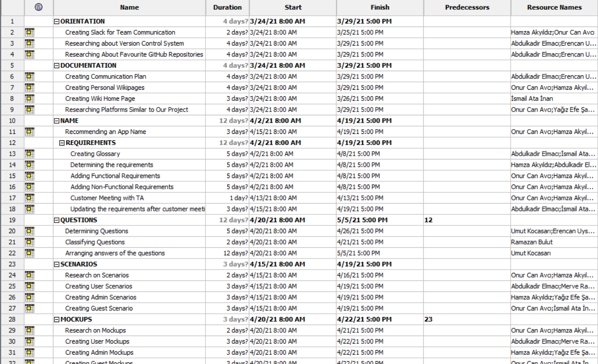
Task: Click the Resource Names column header
Action: tap(554, 7)
